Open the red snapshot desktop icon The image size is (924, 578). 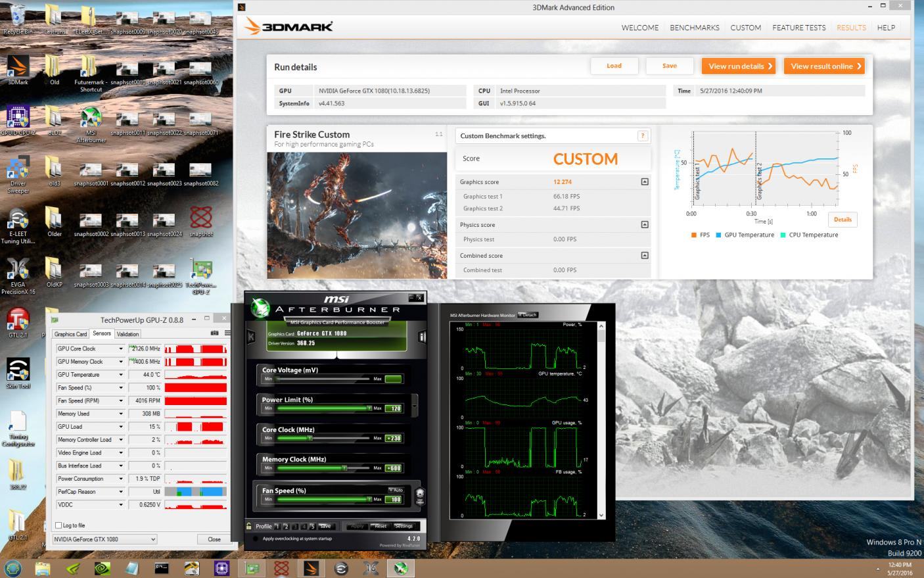[x=200, y=221]
